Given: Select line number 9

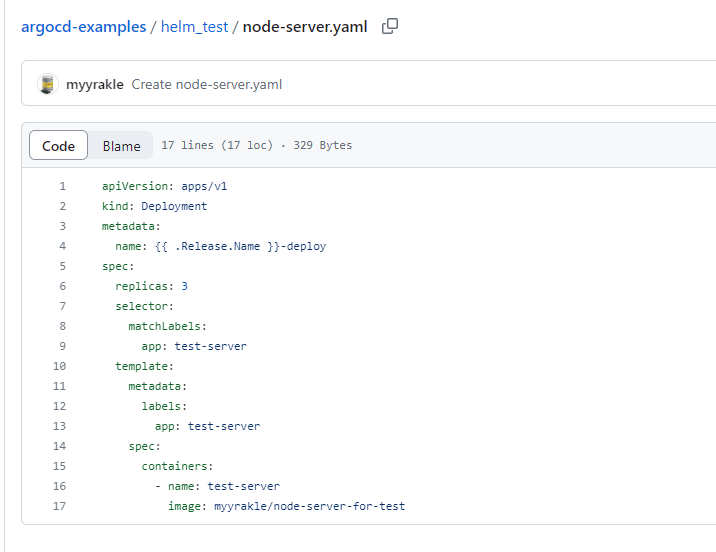Looking at the screenshot, I should [62, 346].
